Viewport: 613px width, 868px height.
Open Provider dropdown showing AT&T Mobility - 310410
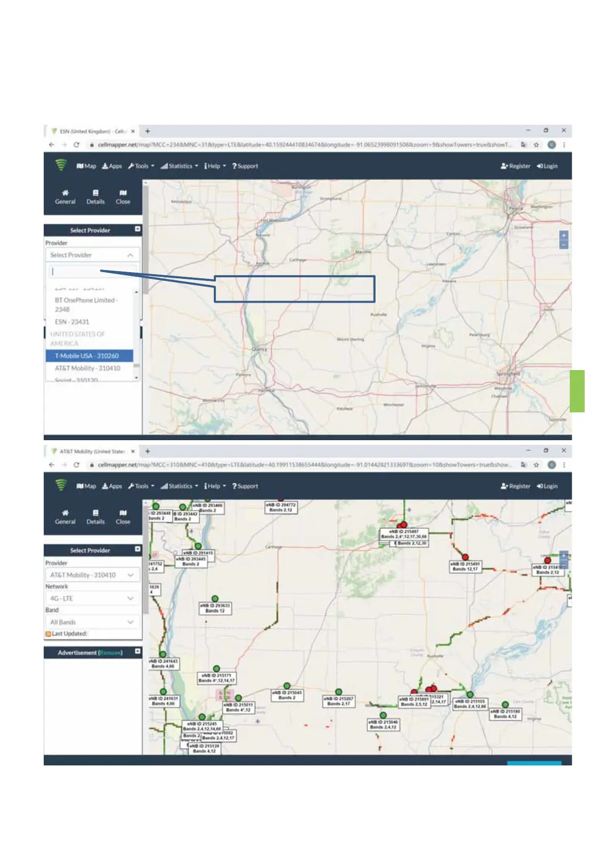coord(93,575)
